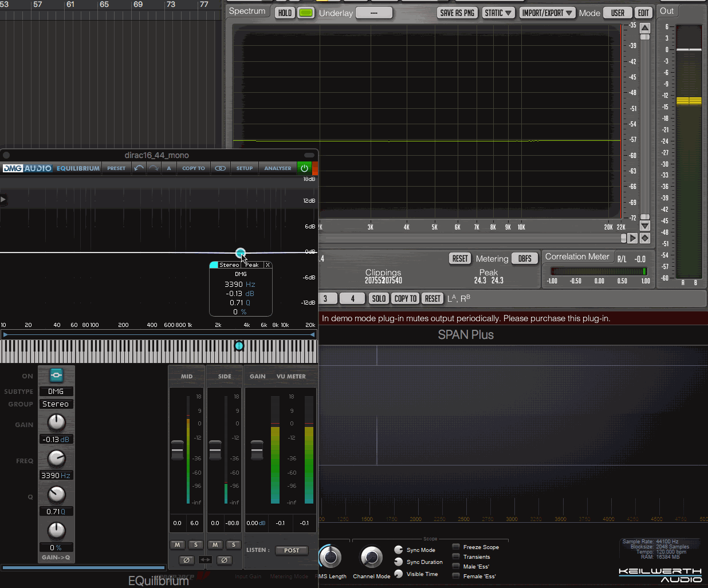Expand the side panel arrow on EQ graph
The height and width of the screenshot is (588, 708).
click(x=3, y=199)
